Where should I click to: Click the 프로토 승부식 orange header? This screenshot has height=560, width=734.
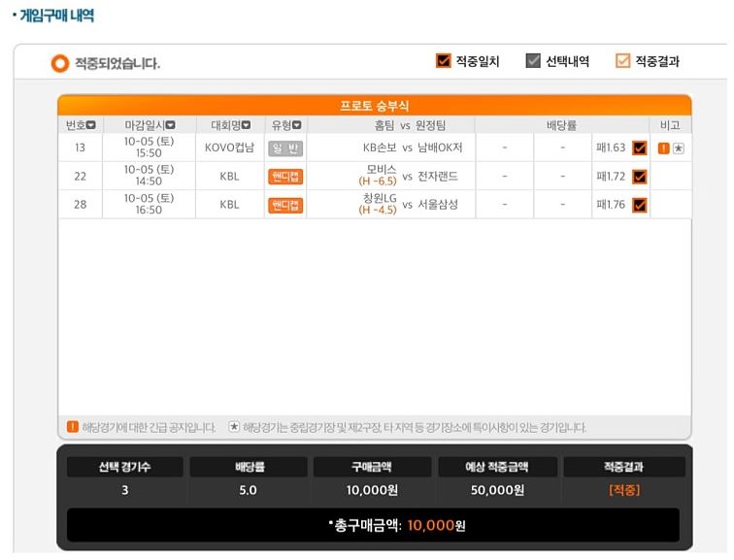coord(375,105)
